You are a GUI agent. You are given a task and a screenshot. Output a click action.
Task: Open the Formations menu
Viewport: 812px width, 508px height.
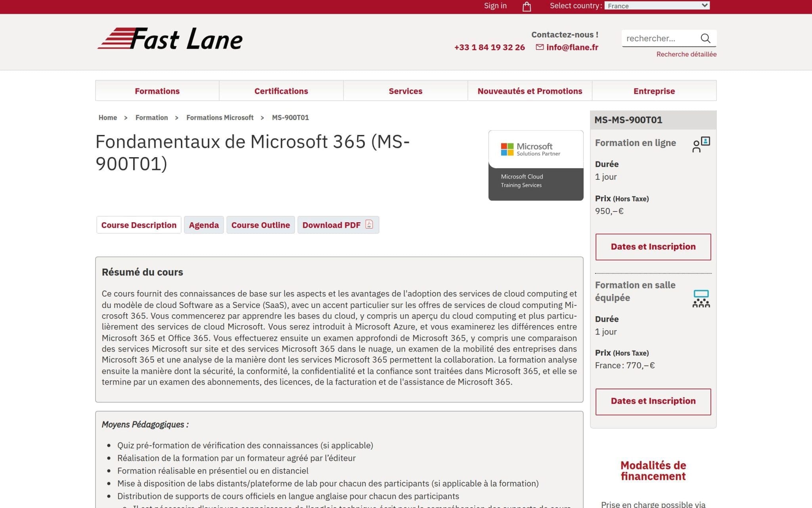(x=157, y=91)
